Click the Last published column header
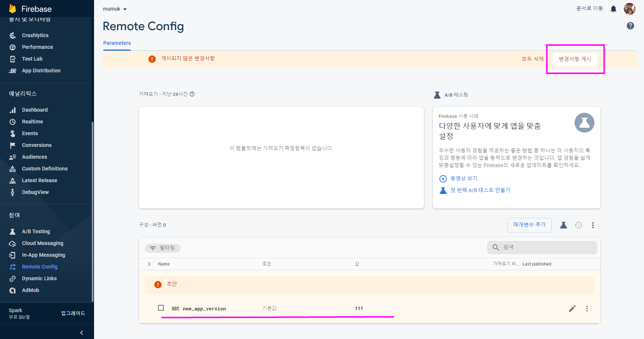 click(x=537, y=264)
